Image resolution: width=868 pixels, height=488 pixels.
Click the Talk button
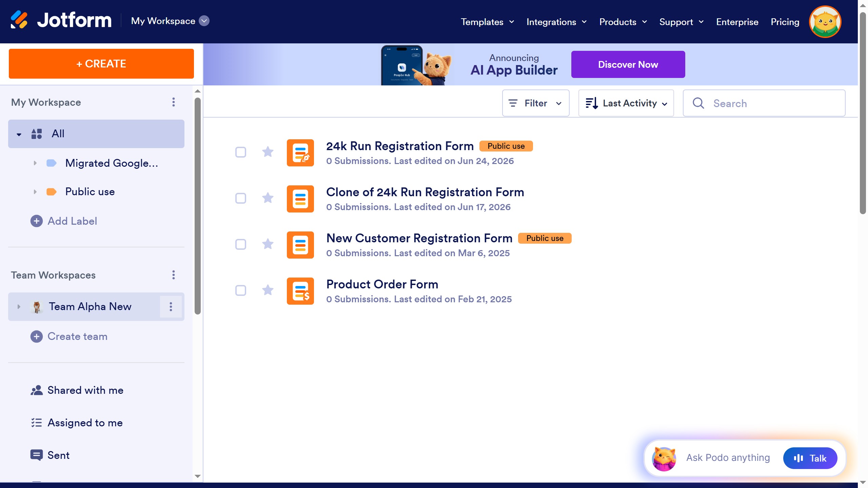coord(810,458)
